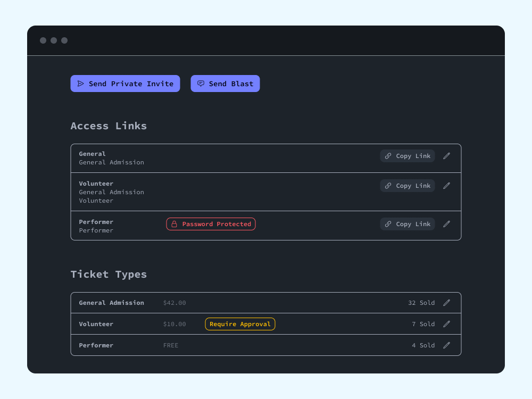Edit General Admission ticket type pencil icon
This screenshot has width=532, height=399.
coord(446,303)
